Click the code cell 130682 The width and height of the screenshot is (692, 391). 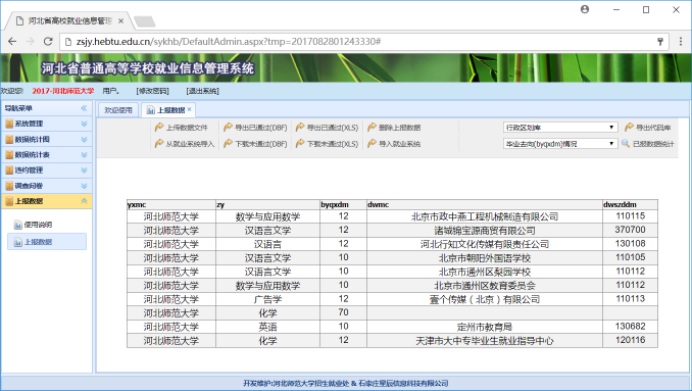[x=630, y=327]
